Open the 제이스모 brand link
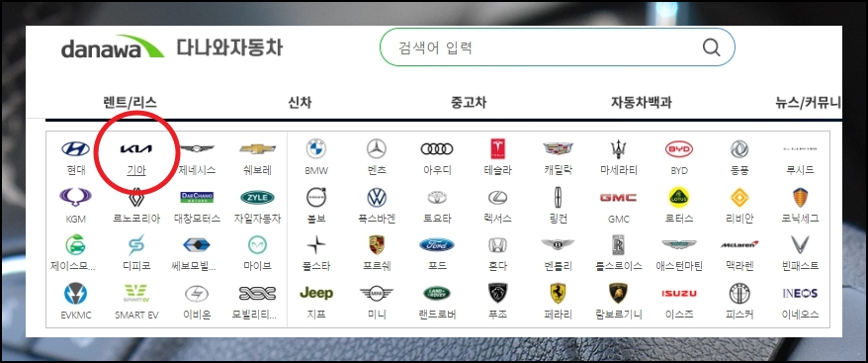868x363 pixels. click(x=73, y=267)
